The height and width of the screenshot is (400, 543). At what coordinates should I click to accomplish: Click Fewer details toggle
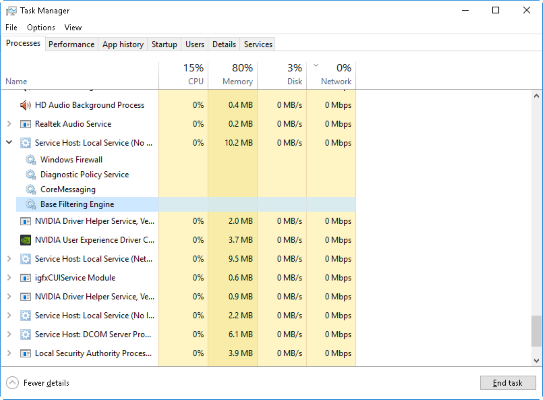coord(38,383)
